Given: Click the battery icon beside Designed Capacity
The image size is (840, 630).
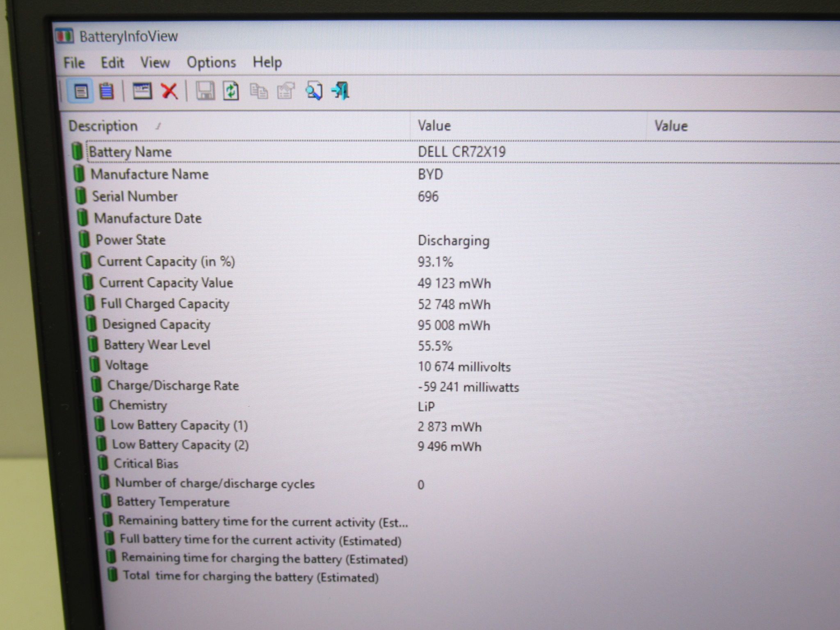Looking at the screenshot, I should 91,323.
